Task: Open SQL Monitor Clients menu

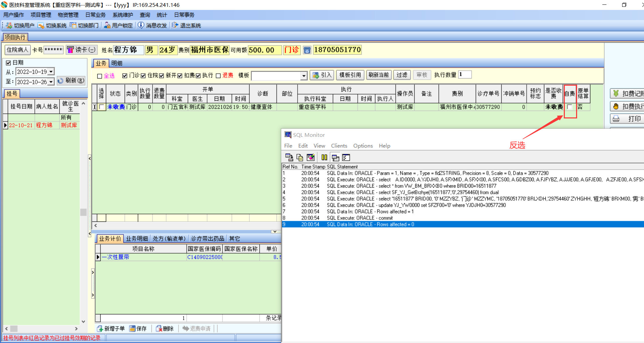Action: click(339, 146)
